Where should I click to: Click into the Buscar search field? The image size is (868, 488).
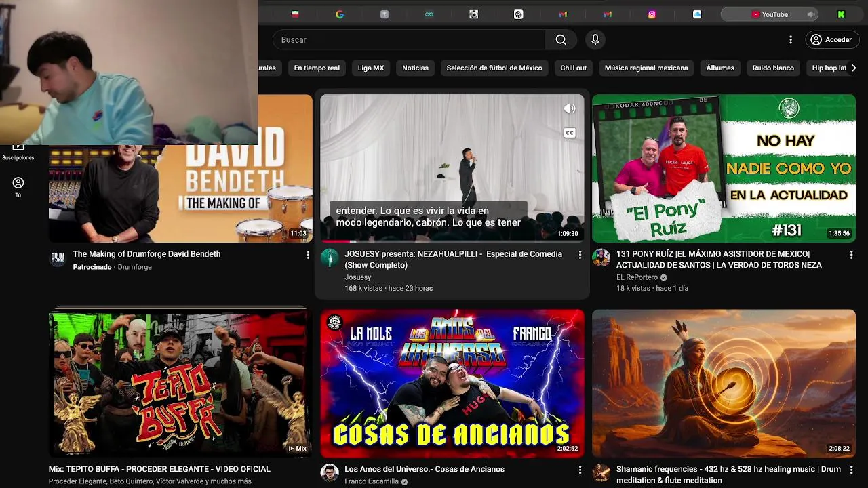coord(409,40)
